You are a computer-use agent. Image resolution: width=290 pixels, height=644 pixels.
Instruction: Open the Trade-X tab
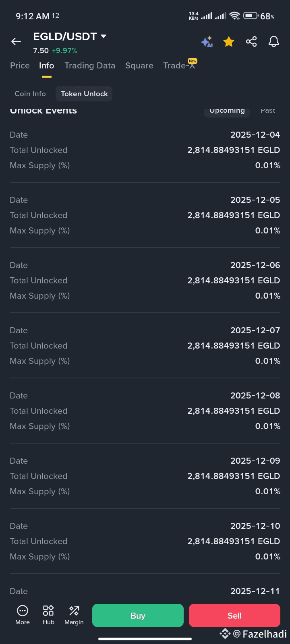[x=179, y=66]
